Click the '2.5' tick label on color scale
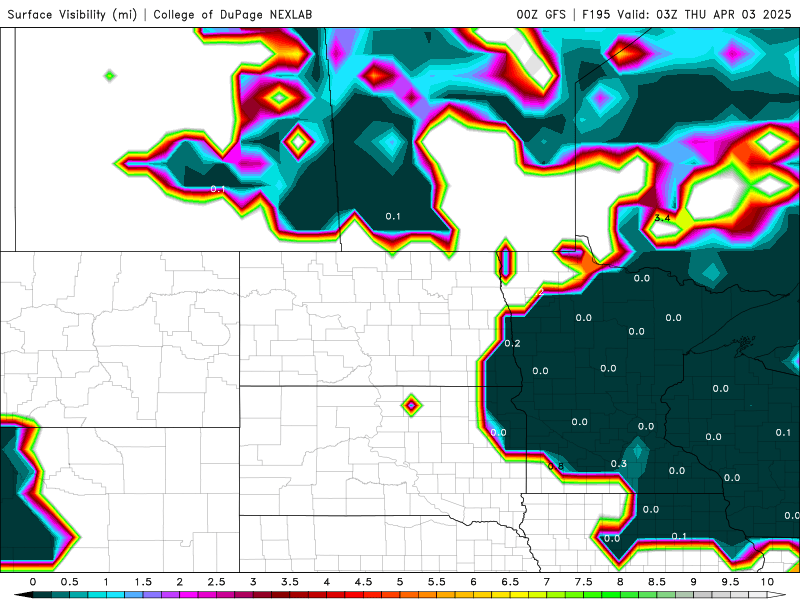Image resolution: width=800 pixels, height=600 pixels. point(216,582)
